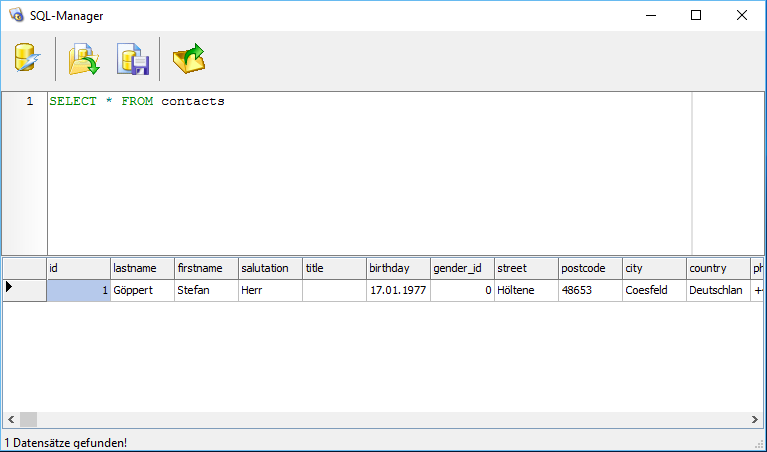Viewport: 767px width, 452px height.
Task: Run the SQL query with the lightning database icon
Action: [x=27, y=60]
